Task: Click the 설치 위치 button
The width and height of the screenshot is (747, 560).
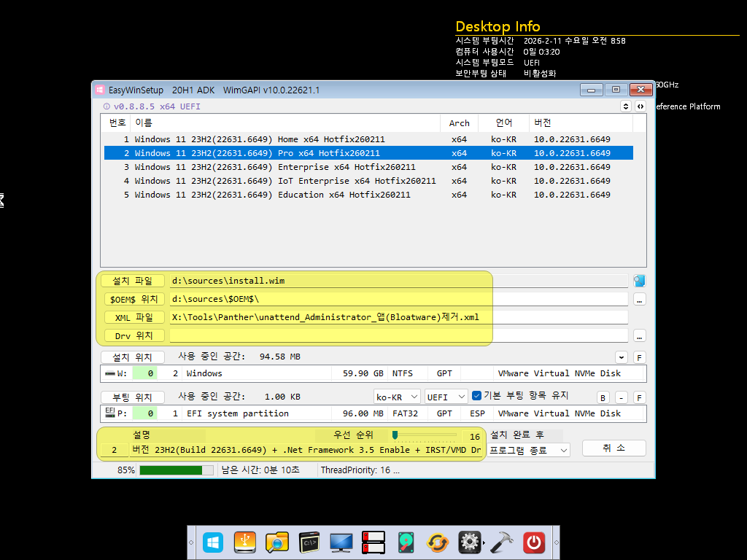Action: pyautogui.click(x=133, y=357)
